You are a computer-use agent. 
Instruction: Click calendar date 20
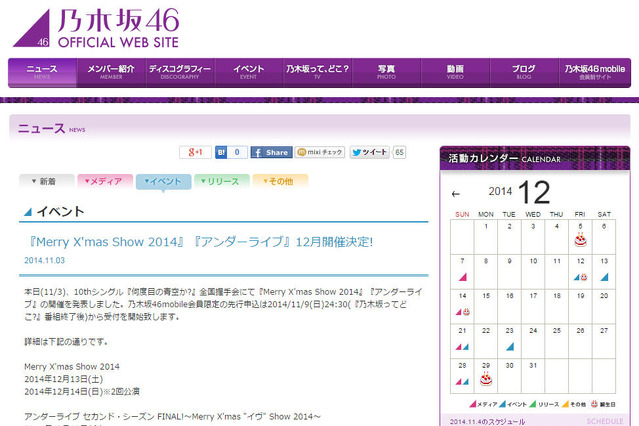tap(604, 296)
